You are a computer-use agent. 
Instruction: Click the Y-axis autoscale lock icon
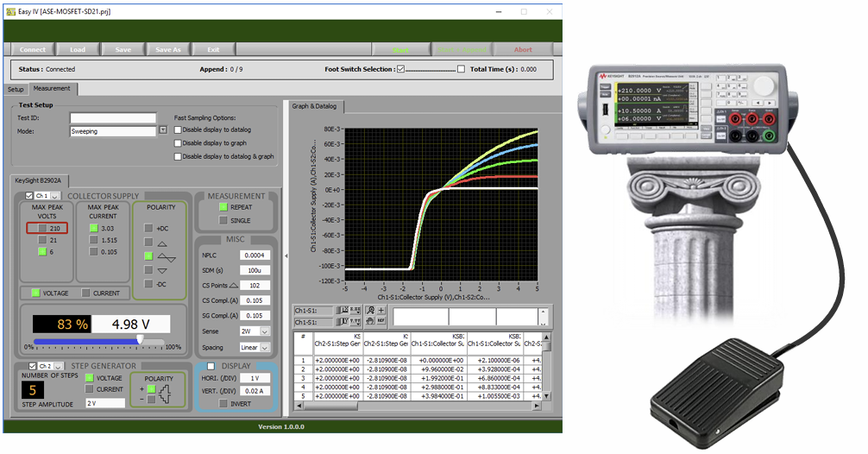344,322
